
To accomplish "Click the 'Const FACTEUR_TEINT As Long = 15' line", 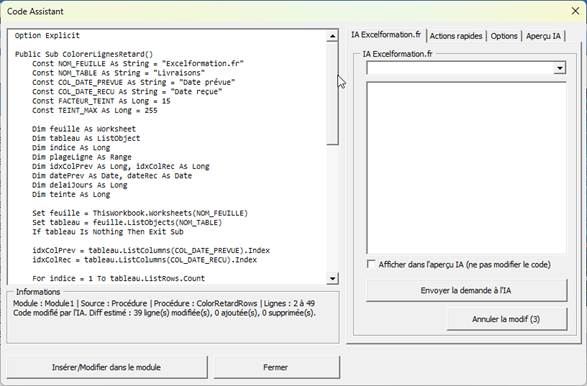I will click(101, 101).
